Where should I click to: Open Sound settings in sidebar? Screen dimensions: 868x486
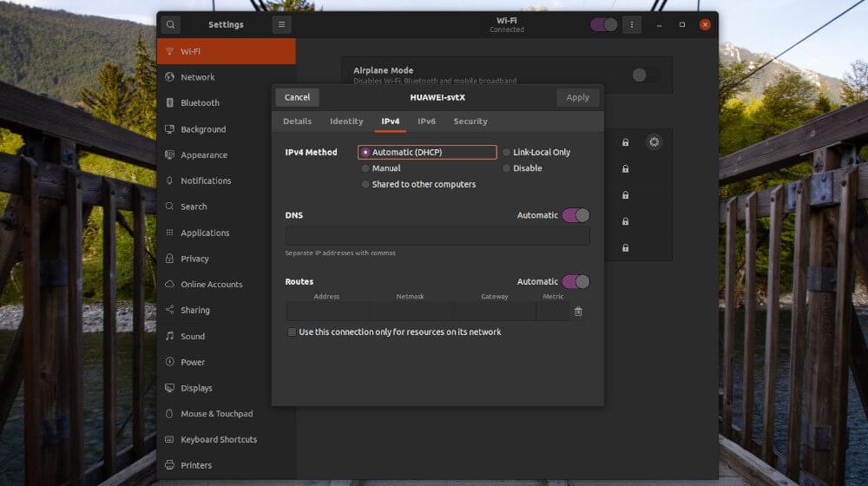point(193,336)
